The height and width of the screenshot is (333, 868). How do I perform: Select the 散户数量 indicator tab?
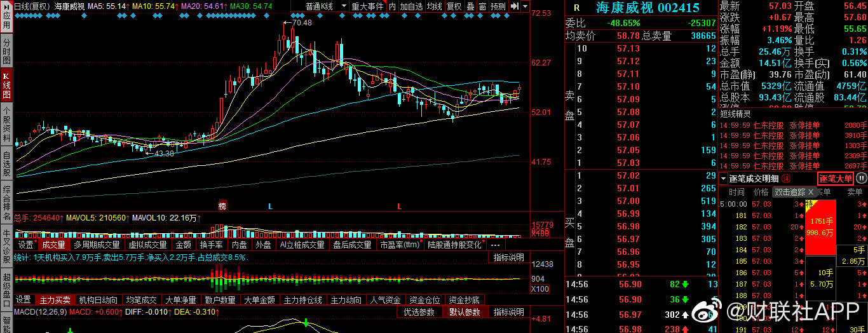click(220, 300)
